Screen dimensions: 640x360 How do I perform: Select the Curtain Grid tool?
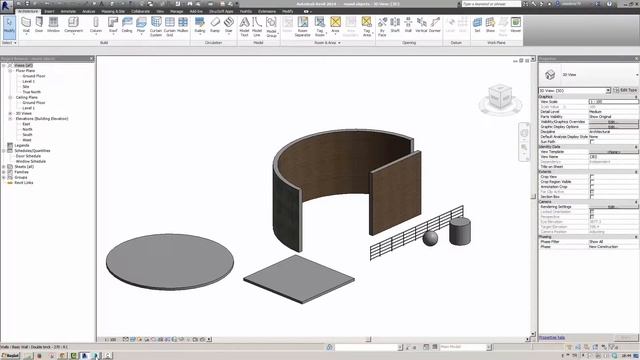pos(170,27)
